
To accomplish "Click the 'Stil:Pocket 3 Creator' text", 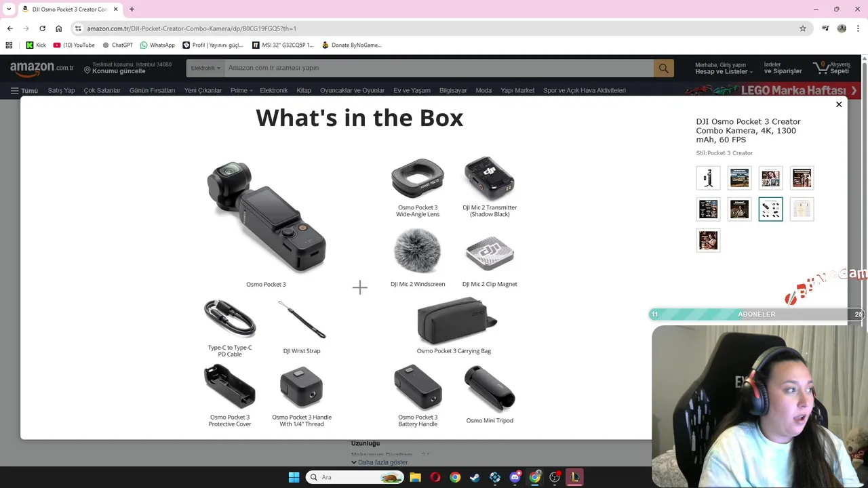I will point(724,153).
